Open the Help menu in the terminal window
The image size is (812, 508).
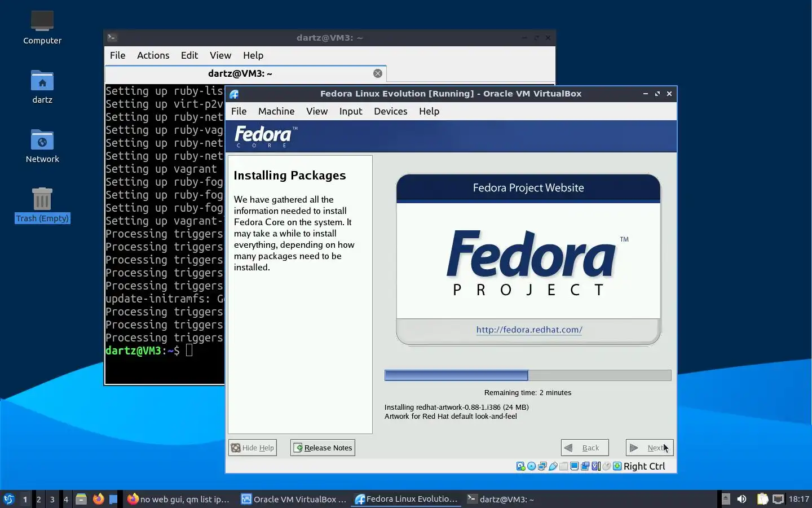[x=253, y=55]
